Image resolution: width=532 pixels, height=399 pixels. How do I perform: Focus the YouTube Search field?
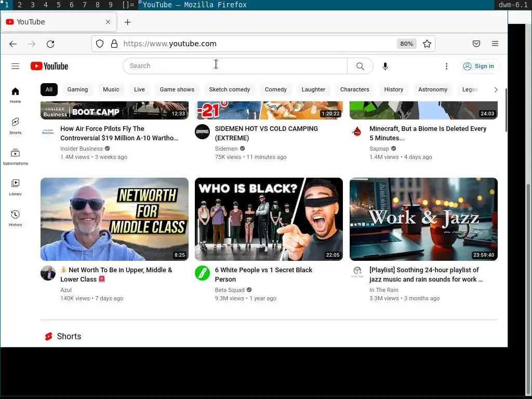235,66
